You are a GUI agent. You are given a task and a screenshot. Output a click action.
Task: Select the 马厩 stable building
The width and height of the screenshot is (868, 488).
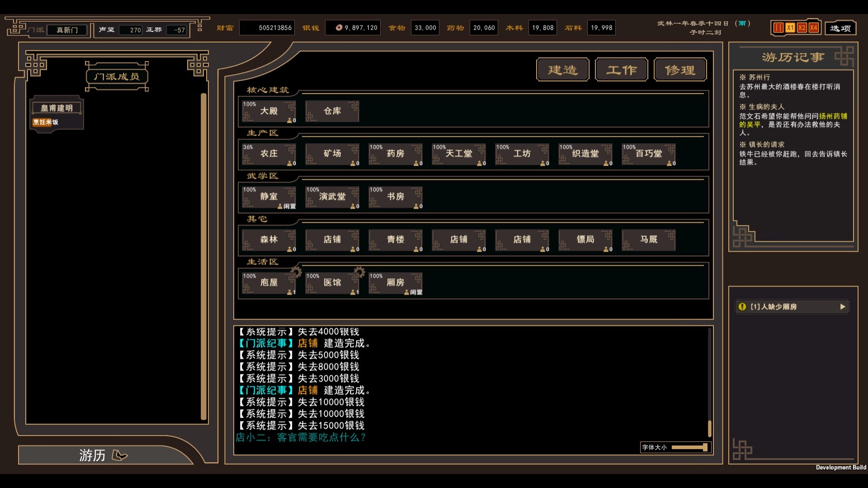pyautogui.click(x=648, y=240)
